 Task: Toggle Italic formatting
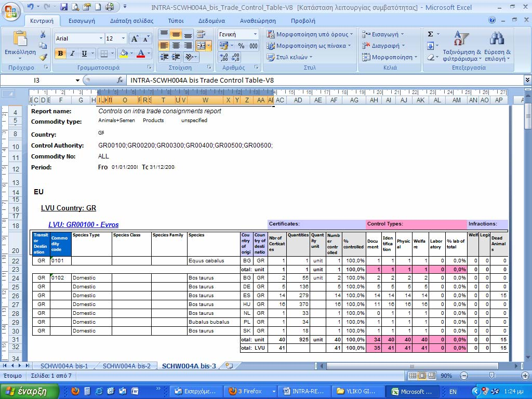[72, 54]
